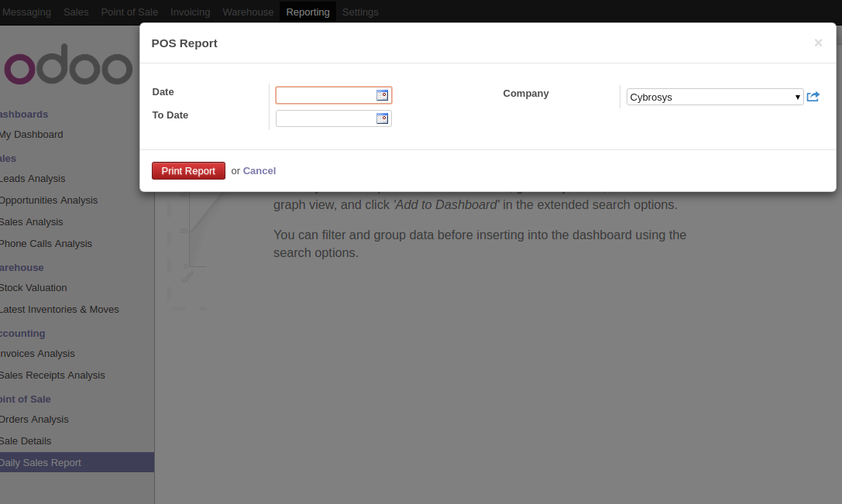Open the Settings menu
The image size is (842, 504).
tap(360, 12)
